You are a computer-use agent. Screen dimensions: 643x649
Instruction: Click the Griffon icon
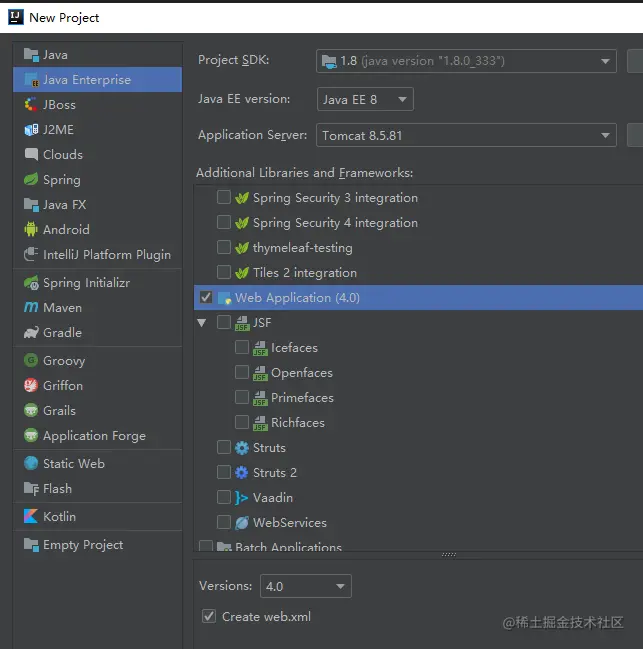point(31,385)
